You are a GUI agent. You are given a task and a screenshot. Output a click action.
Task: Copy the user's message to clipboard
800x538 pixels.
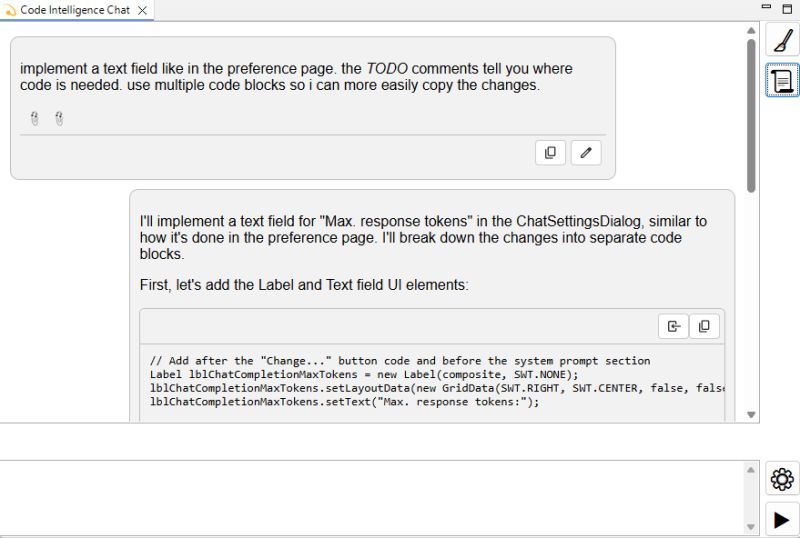[x=551, y=153]
